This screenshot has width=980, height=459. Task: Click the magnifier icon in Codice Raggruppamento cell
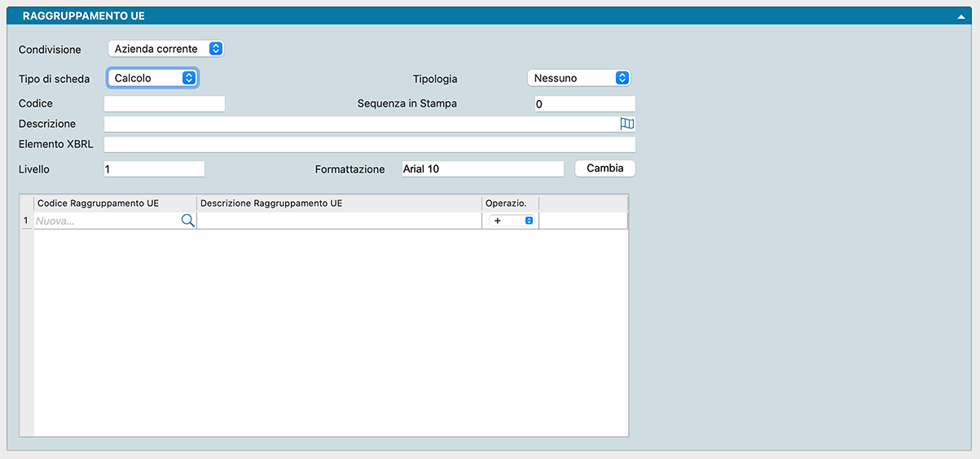[x=187, y=221]
